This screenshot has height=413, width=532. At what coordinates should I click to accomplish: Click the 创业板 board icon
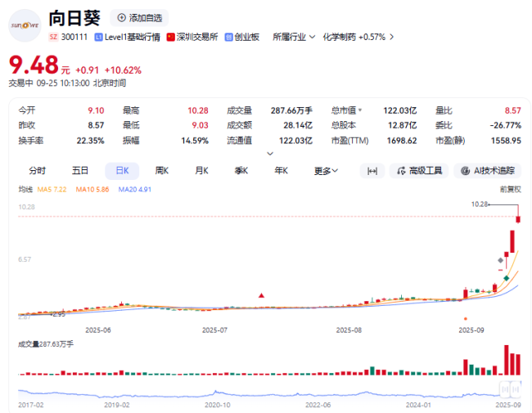[228, 37]
